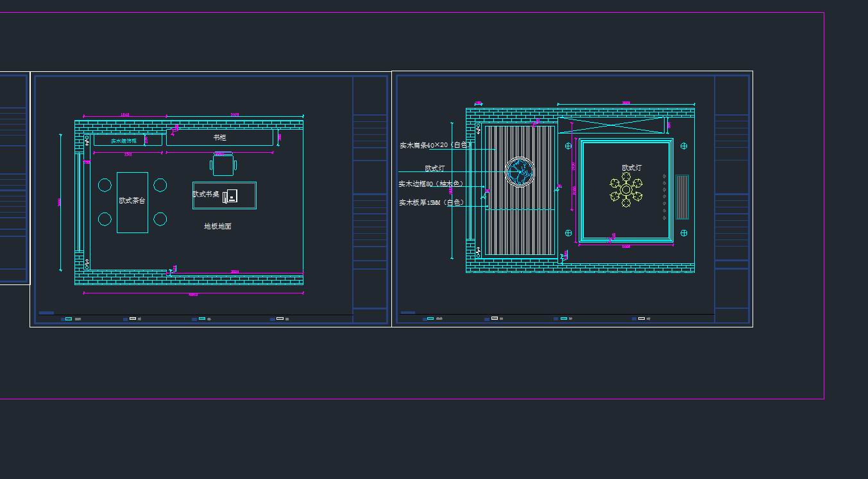Pick the round blue ceiling lamp
The image size is (868, 479).
(520, 171)
